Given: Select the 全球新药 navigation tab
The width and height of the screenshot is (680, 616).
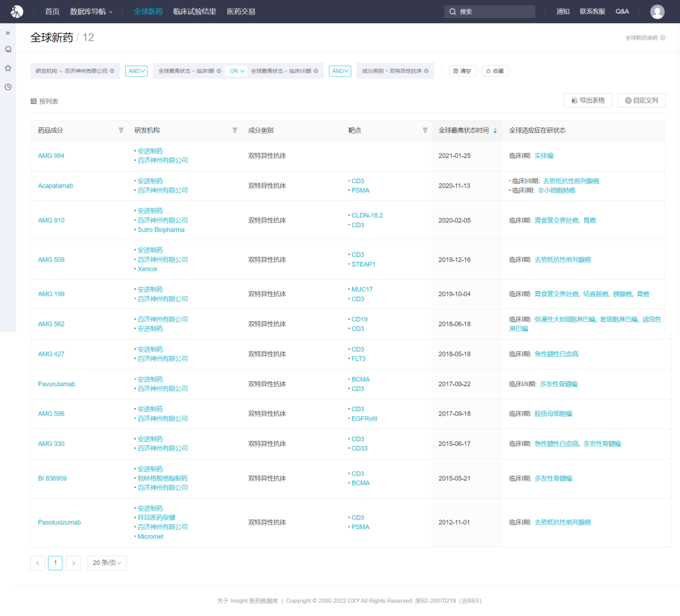Looking at the screenshot, I should tap(148, 12).
